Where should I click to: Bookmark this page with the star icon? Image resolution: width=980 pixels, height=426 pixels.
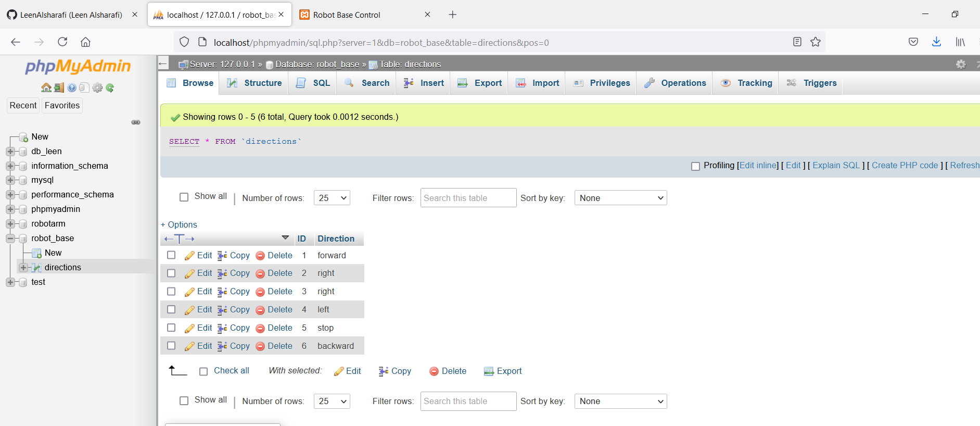coord(816,42)
